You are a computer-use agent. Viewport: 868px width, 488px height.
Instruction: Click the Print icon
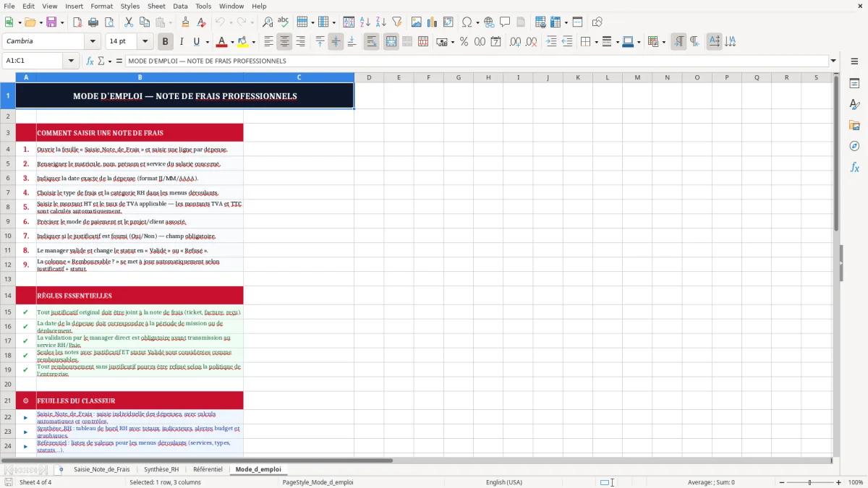point(93,22)
